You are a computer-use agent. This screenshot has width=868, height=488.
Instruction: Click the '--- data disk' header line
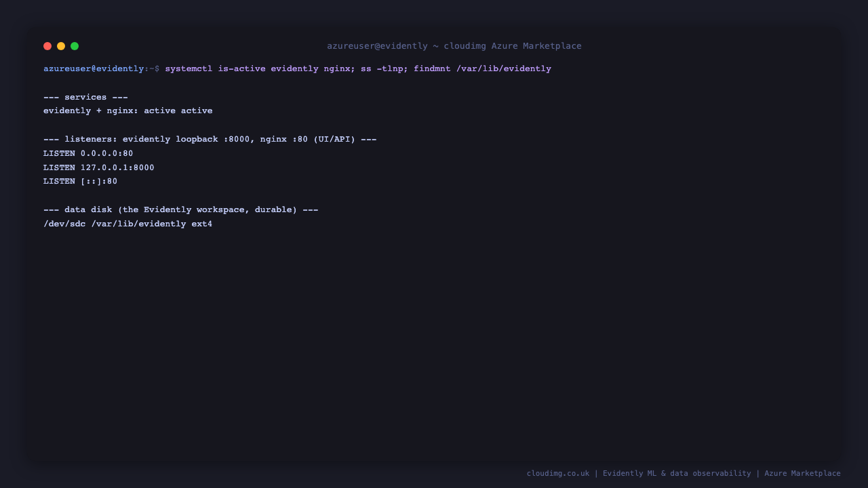(x=181, y=209)
